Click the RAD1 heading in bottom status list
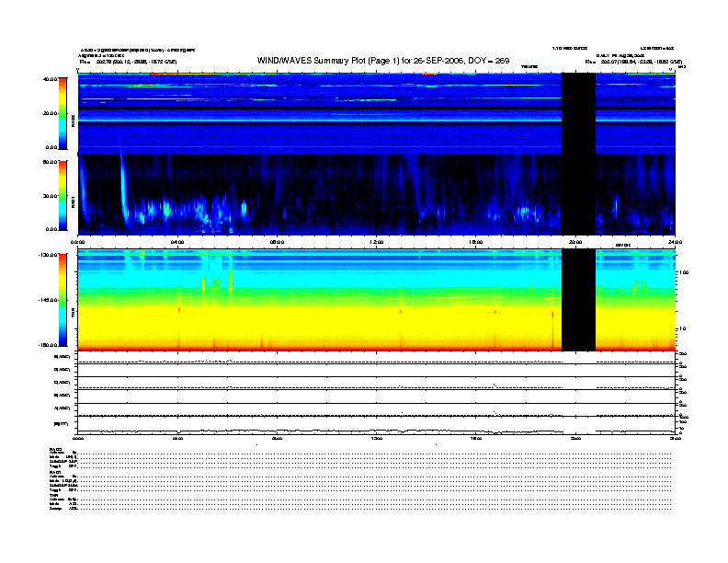Image resolution: width=728 pixels, height=563 pixels. pyautogui.click(x=55, y=473)
